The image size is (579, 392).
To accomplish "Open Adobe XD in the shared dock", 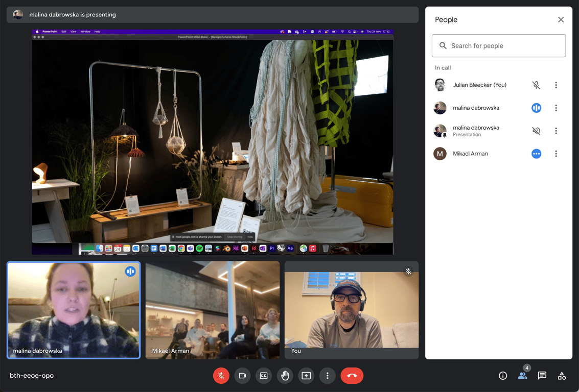I will pyautogui.click(x=236, y=249).
